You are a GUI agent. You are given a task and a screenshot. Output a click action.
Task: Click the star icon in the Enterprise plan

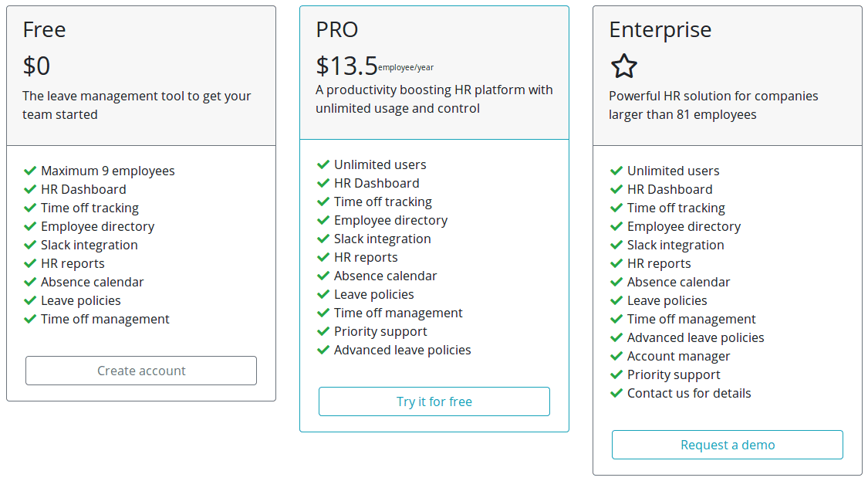pos(622,66)
